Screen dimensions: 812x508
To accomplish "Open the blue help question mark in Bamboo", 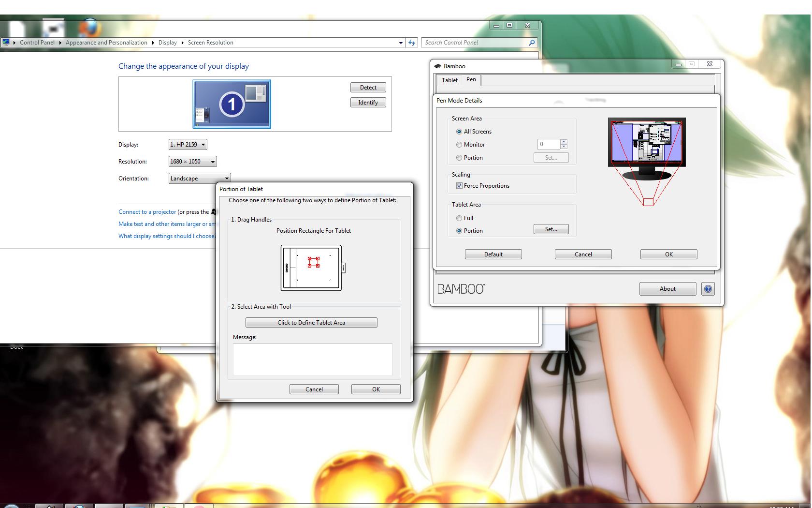I will (708, 289).
